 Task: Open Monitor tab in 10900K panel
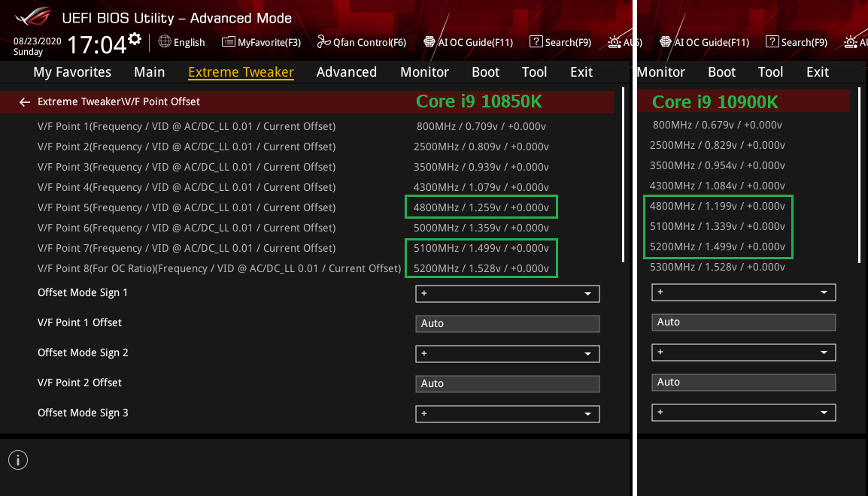[x=661, y=72]
